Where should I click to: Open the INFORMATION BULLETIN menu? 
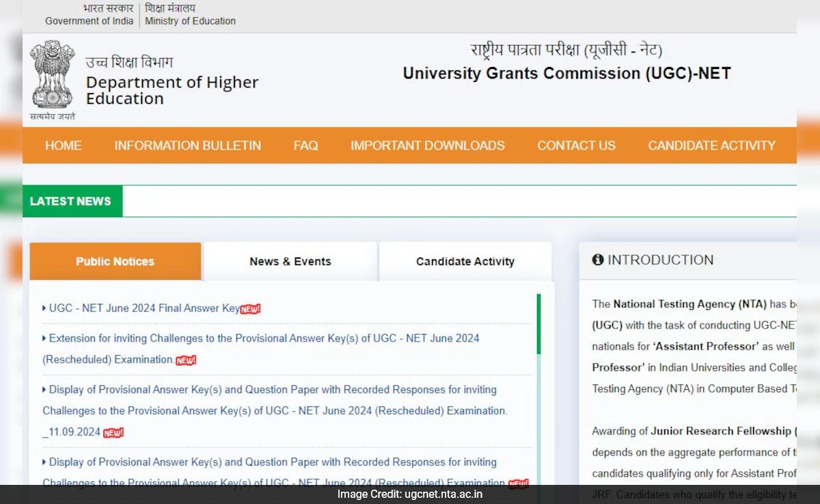click(x=187, y=145)
